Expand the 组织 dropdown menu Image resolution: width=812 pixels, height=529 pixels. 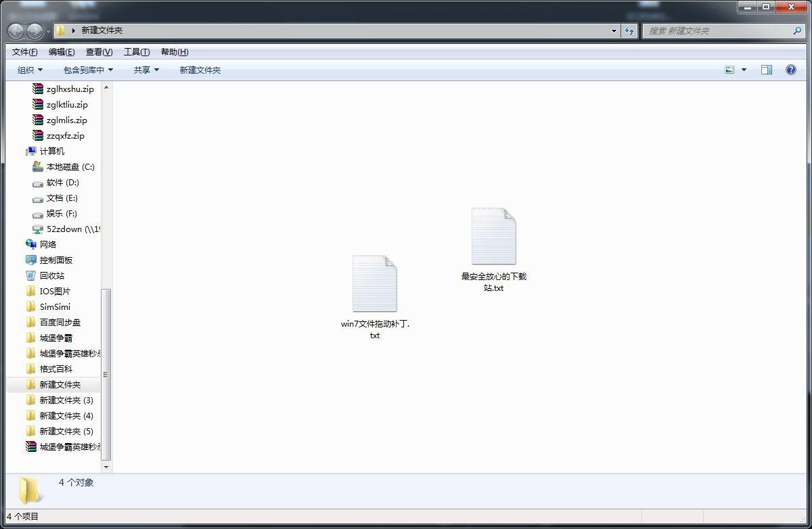pos(30,70)
